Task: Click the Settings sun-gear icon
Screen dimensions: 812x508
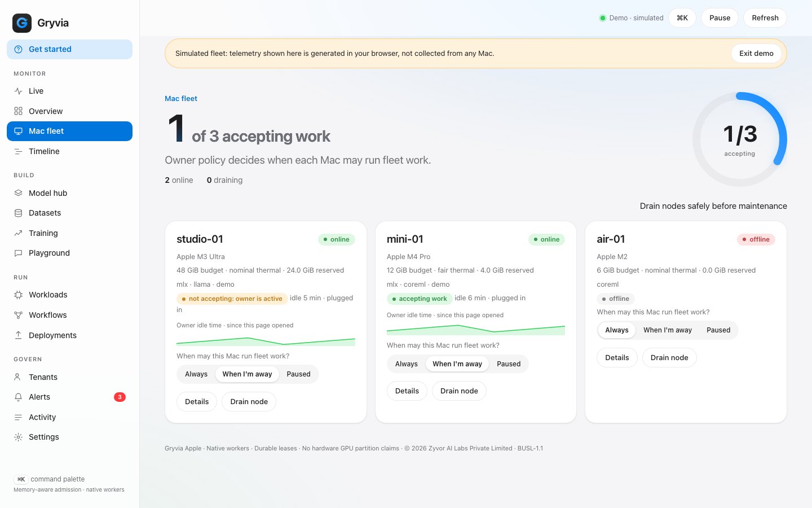Action: click(18, 437)
